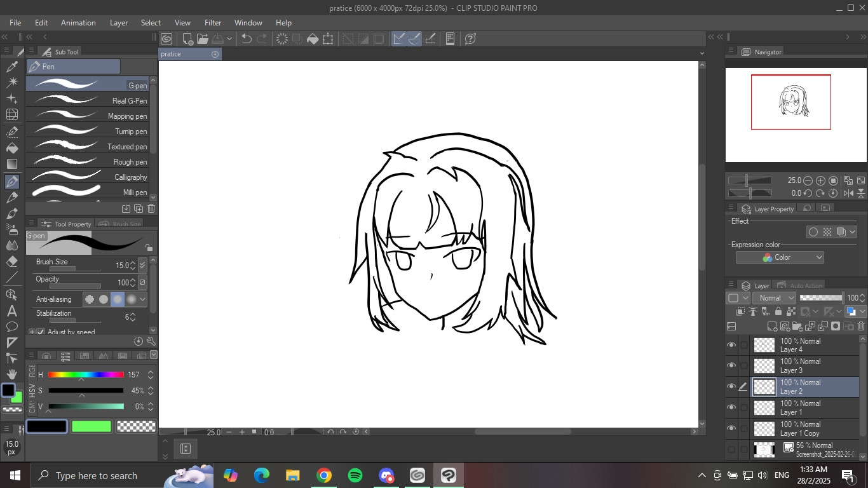Open Spotify from Windows taskbar
The height and width of the screenshot is (488, 868).
(x=355, y=475)
